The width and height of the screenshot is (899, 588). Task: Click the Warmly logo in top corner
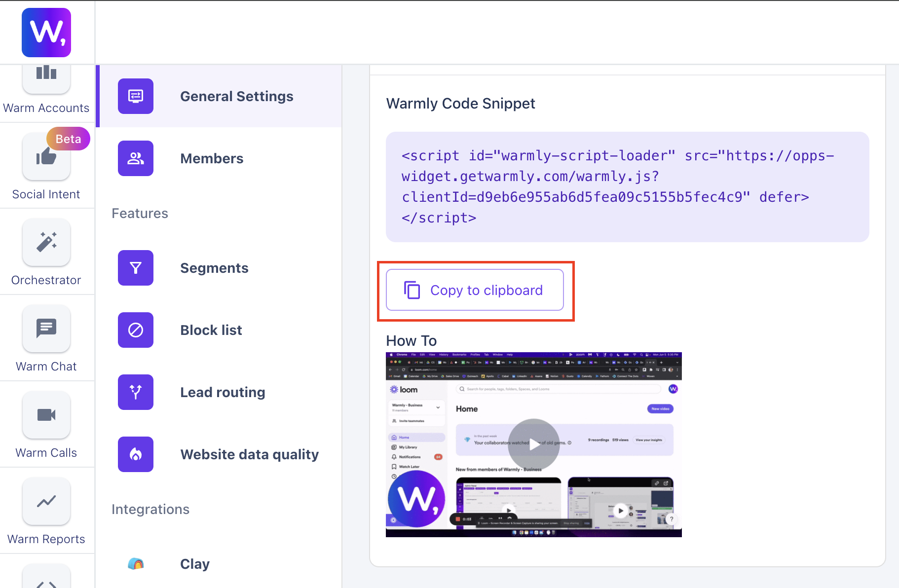(46, 33)
